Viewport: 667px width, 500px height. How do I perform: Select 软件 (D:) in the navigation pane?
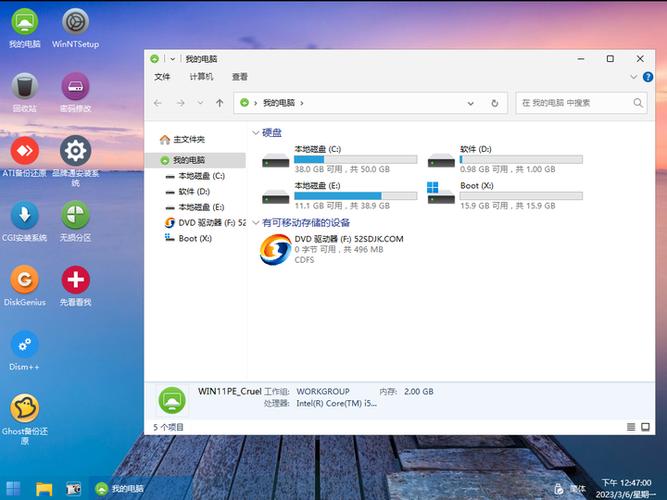click(x=188, y=191)
